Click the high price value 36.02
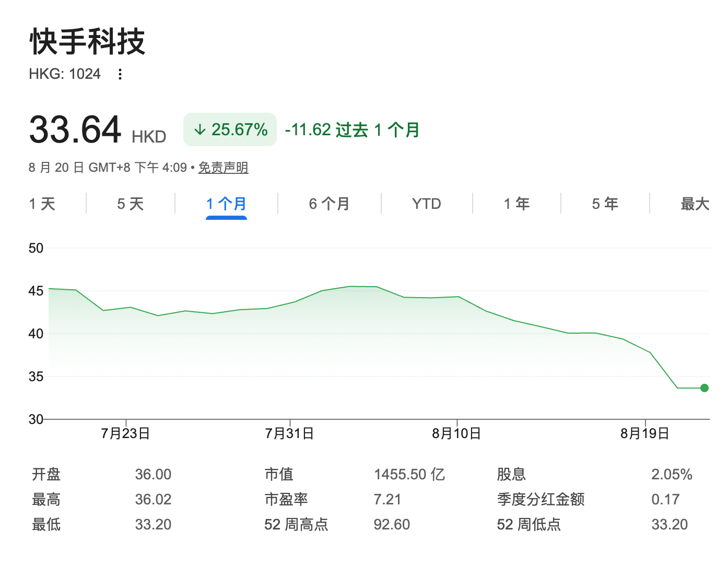 (153, 499)
